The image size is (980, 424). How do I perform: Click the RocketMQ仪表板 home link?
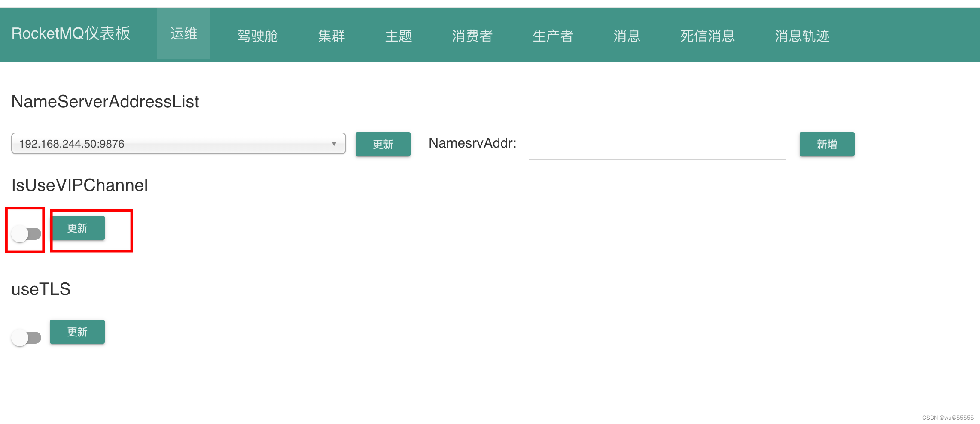pyautogui.click(x=71, y=33)
